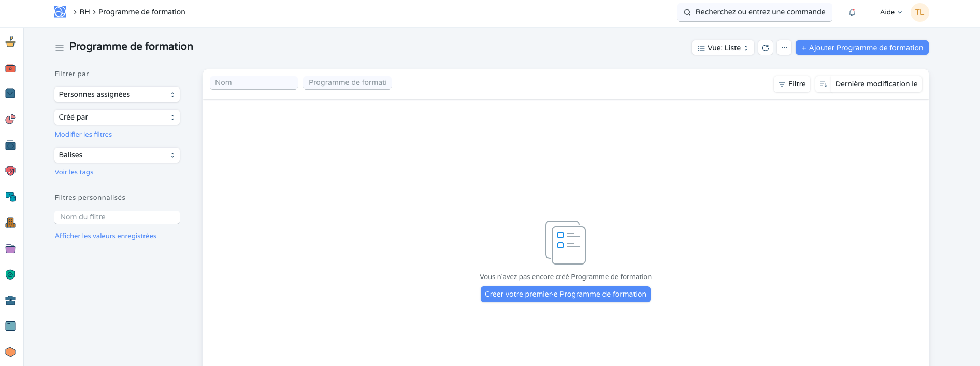This screenshot has width=980, height=366.
Task: Expand the Créé par filter dropdown
Action: (117, 117)
